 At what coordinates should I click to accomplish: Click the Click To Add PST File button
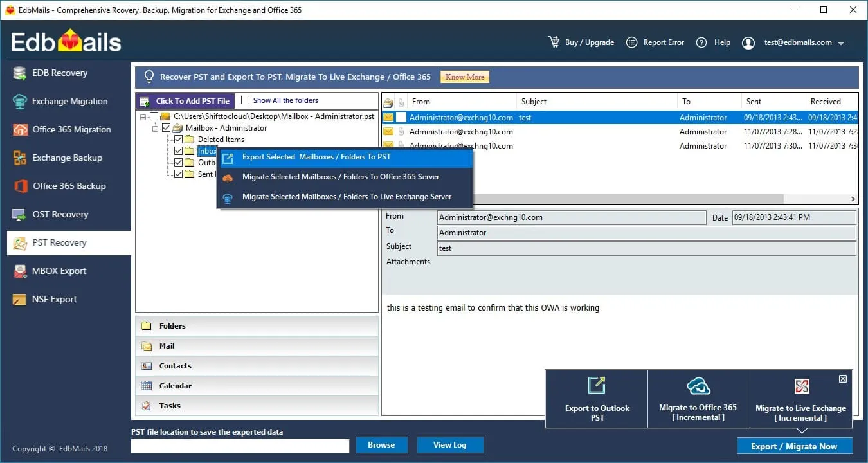185,101
